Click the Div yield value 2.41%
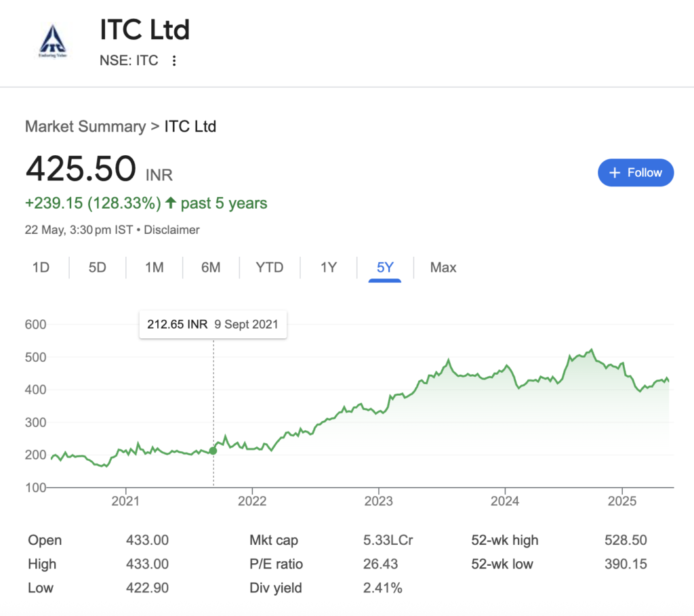This screenshot has width=694, height=616. coord(382,588)
